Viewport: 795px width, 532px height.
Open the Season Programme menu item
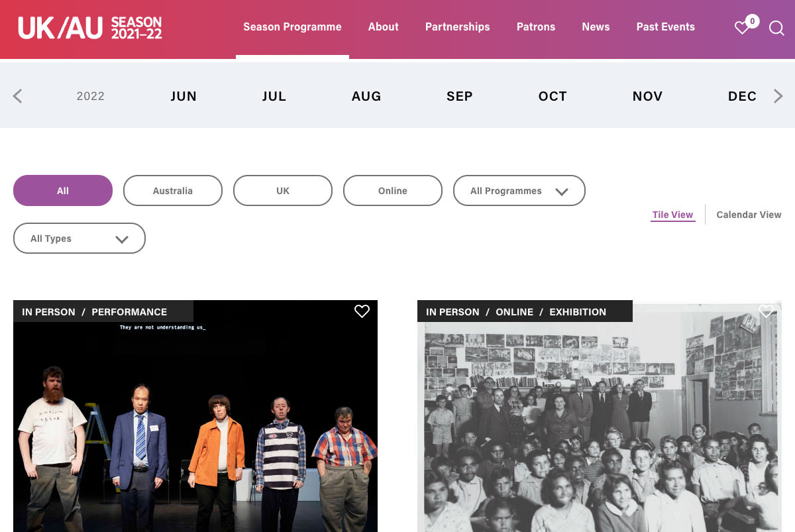[x=292, y=27]
